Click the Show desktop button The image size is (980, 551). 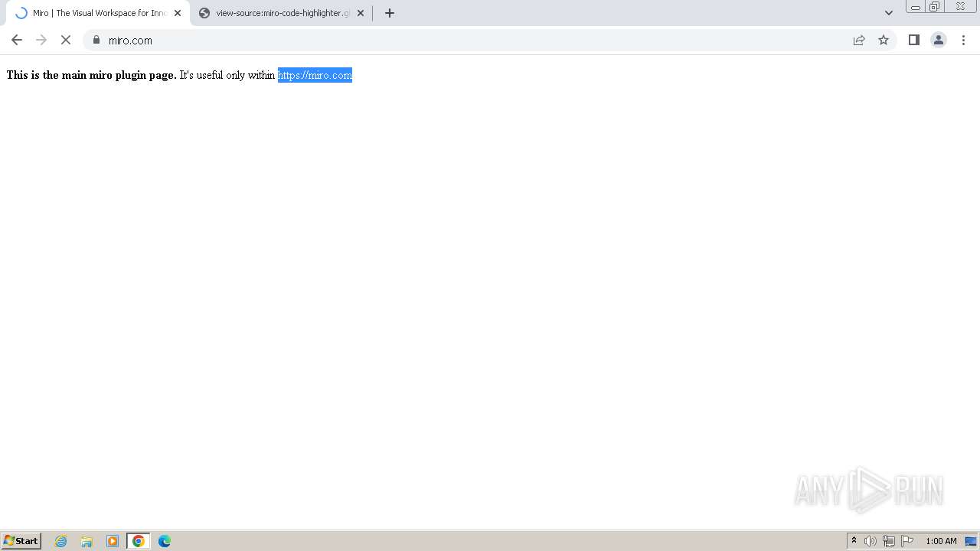[971, 541]
